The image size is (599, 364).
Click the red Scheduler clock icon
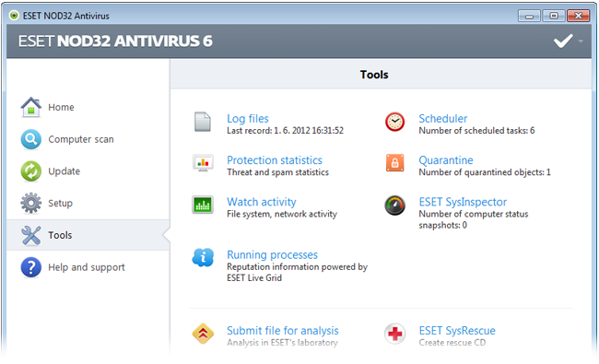(x=395, y=122)
